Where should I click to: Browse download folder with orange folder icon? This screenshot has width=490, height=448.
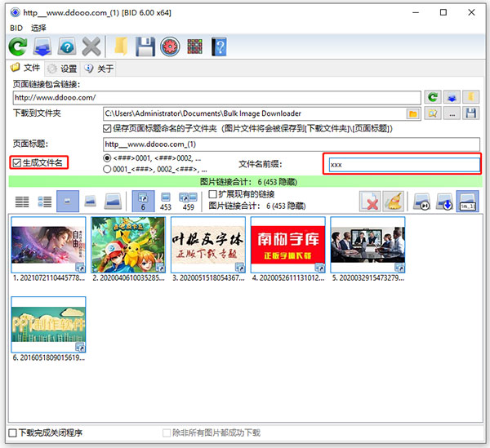click(413, 113)
